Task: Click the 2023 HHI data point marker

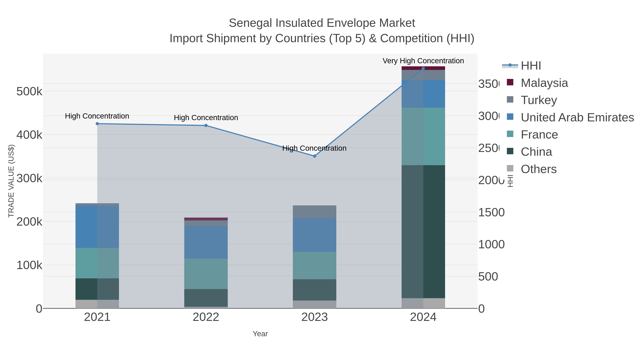Action: click(314, 156)
